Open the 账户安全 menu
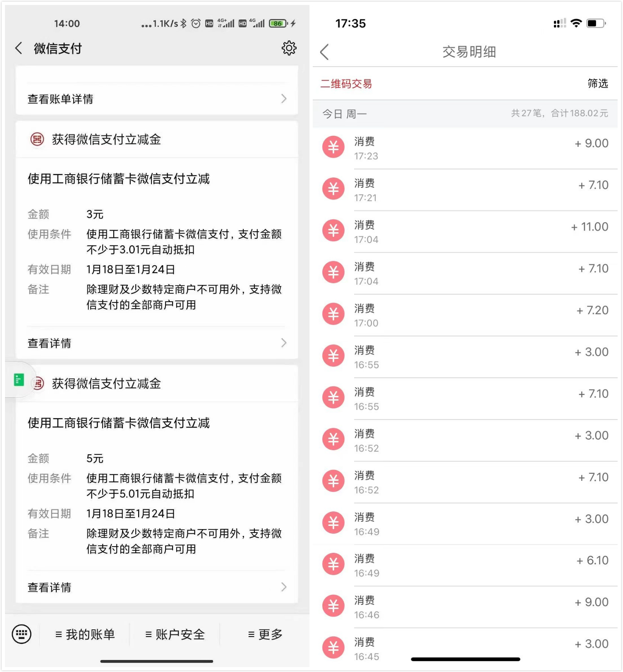Screen dimensions: 623x672 click(x=175, y=634)
